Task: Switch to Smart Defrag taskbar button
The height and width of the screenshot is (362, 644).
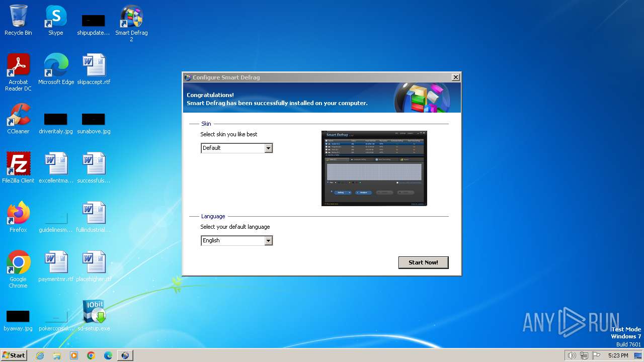Action: tap(125, 355)
